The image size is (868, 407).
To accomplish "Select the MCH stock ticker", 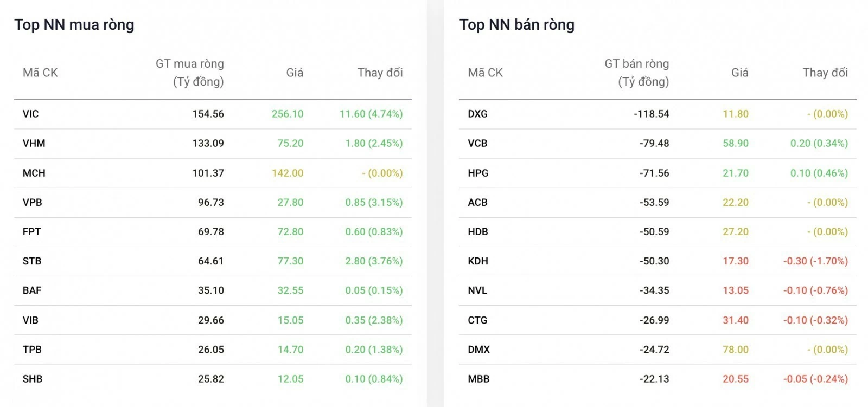I will click(34, 173).
